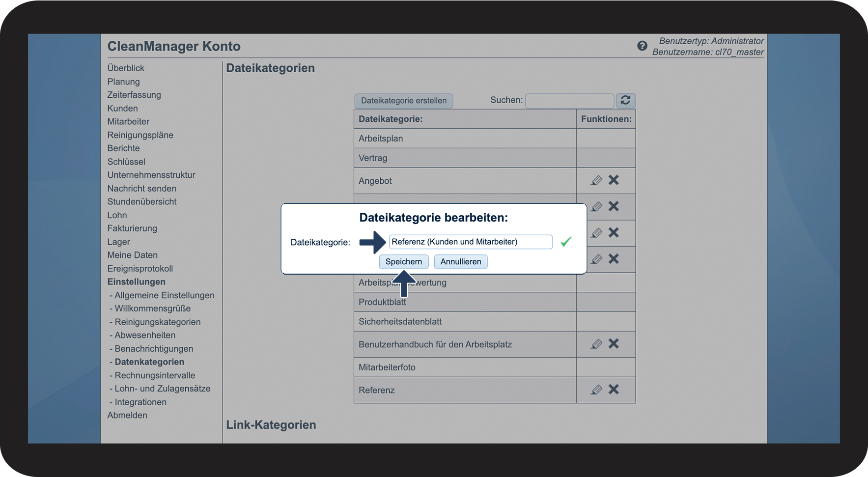The height and width of the screenshot is (477, 868).
Task: Open Berichte in the sidebar
Action: pyautogui.click(x=123, y=148)
